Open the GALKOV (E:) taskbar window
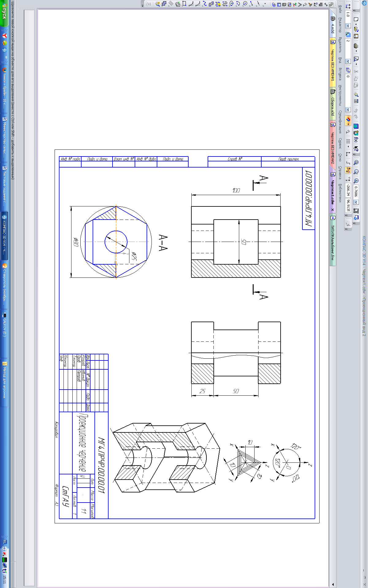Screen dimensions: 368x588 [4, 333]
